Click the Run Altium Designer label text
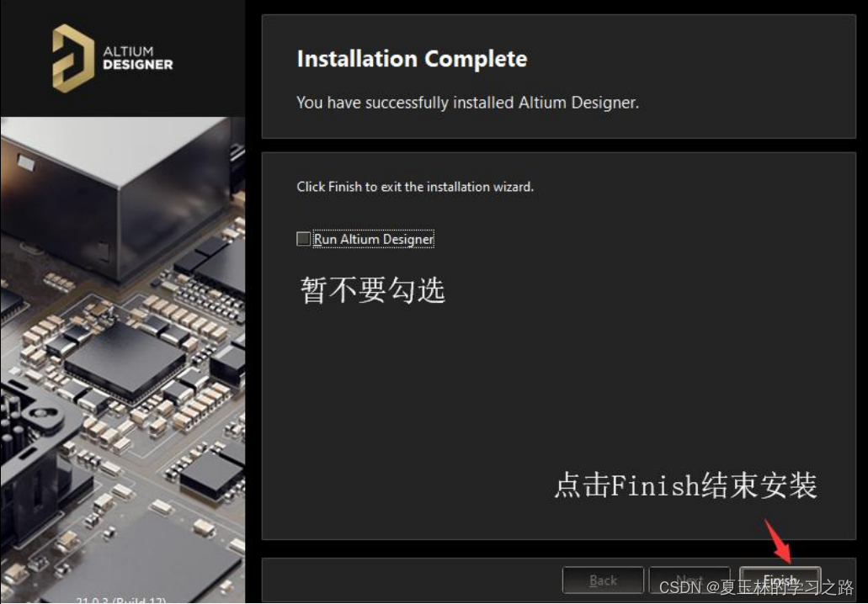868x604 pixels. (373, 238)
